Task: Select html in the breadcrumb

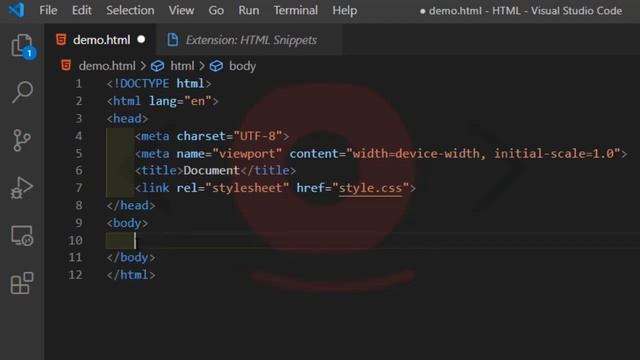Action: tap(182, 66)
